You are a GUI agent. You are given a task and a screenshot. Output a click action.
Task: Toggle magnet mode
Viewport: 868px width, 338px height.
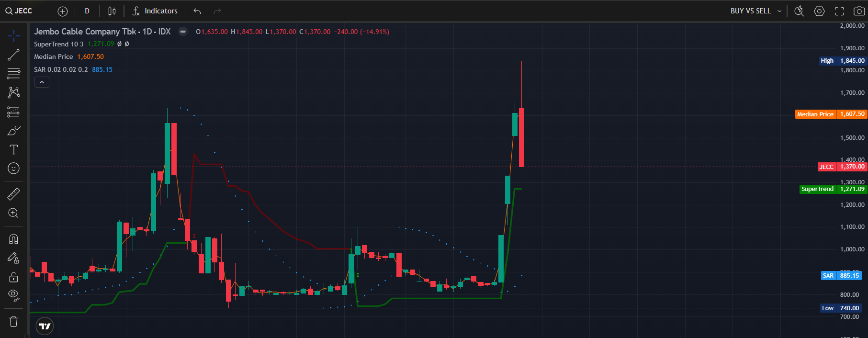click(x=13, y=239)
